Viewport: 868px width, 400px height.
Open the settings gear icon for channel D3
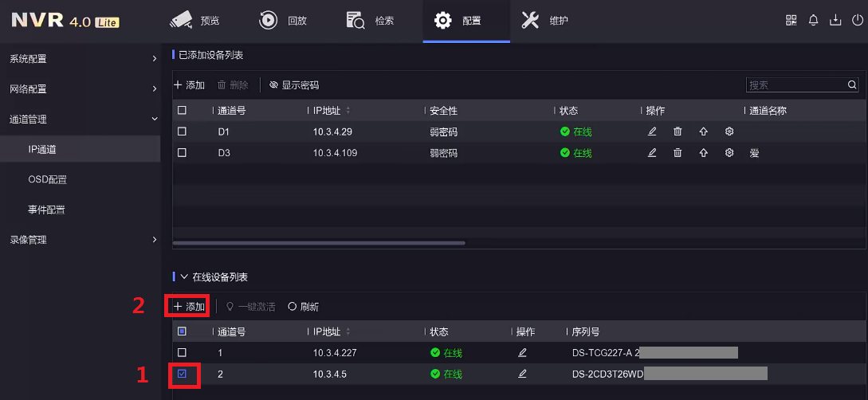click(729, 152)
